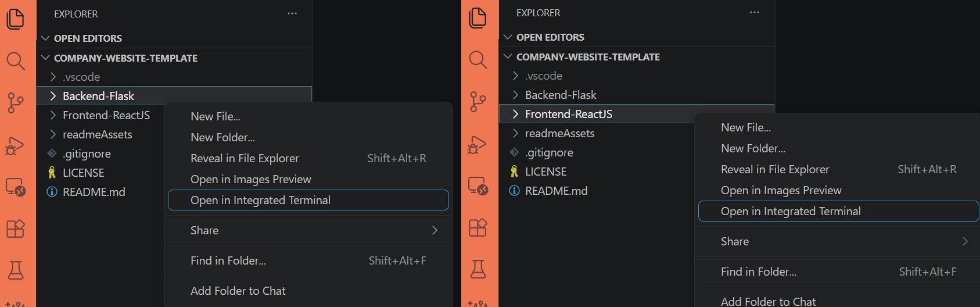Open Explorer more actions ellipsis in right screenshot
Viewport: 980px width, 307px height.
[x=755, y=12]
